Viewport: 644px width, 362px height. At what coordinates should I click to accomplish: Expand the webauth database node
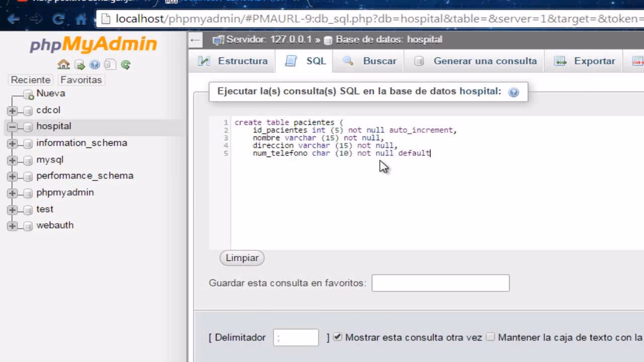pyautogui.click(x=13, y=226)
